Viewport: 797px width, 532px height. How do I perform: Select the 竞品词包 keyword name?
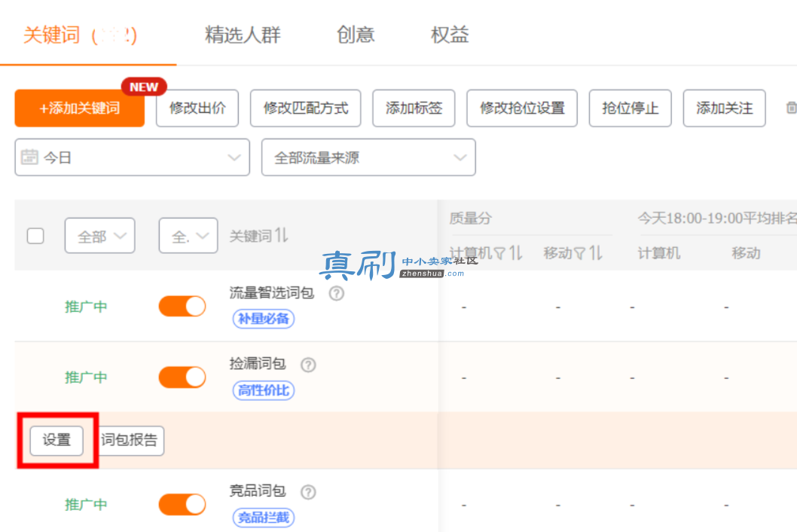tap(258, 491)
